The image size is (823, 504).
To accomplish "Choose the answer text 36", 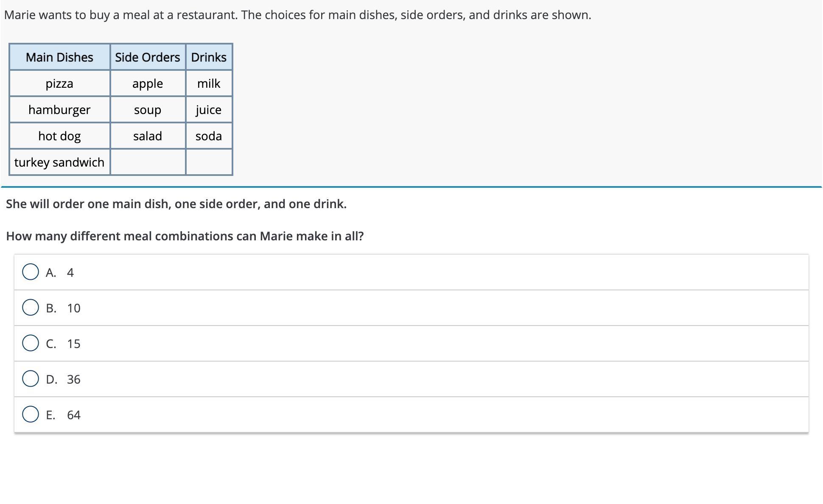I will pos(73,379).
